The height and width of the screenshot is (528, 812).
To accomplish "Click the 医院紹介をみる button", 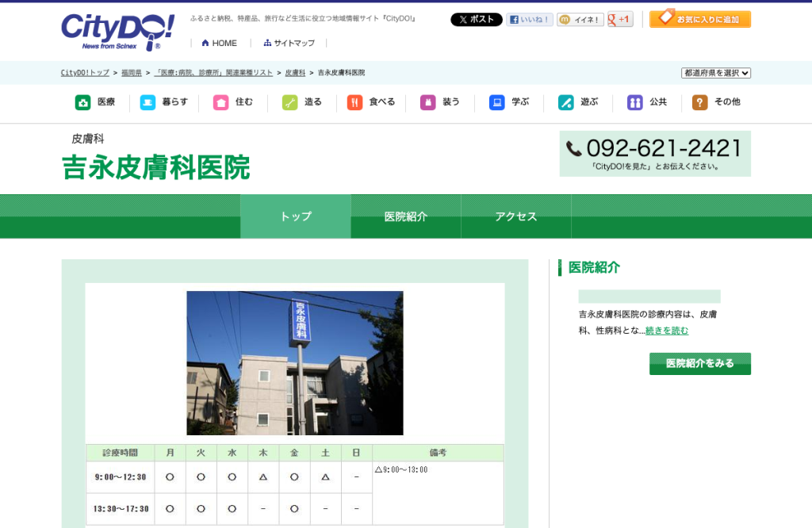I will click(x=700, y=363).
